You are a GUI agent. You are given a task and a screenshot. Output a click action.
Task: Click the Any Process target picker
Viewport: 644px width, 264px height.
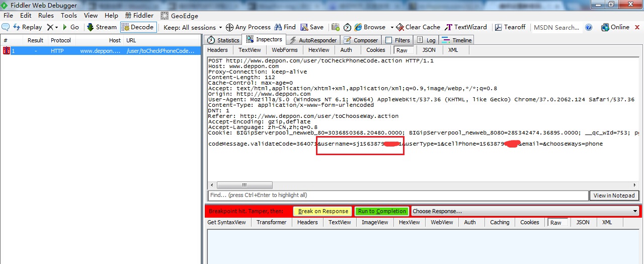pyautogui.click(x=248, y=27)
